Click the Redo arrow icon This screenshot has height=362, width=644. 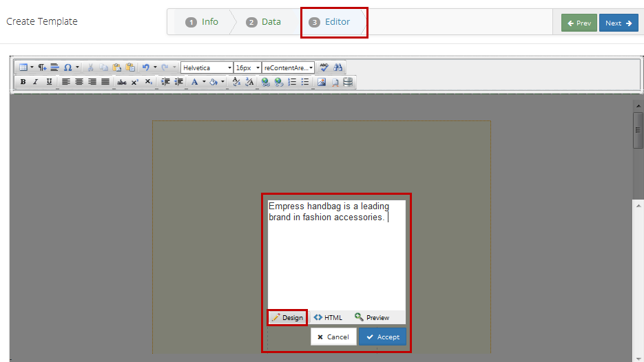coord(165,67)
